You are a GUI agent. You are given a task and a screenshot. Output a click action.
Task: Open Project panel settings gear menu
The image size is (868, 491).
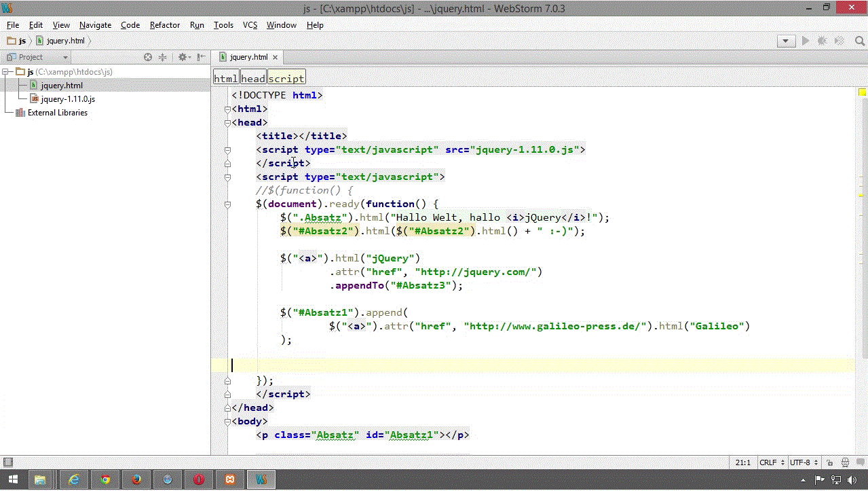click(x=183, y=57)
